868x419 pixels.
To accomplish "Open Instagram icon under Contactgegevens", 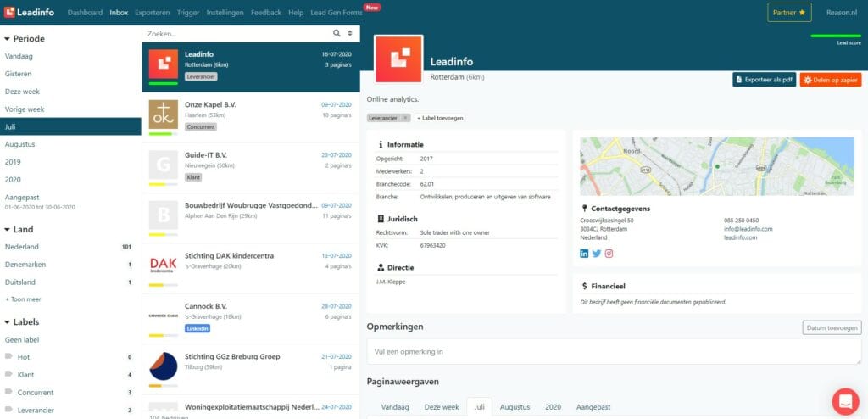I will (609, 254).
